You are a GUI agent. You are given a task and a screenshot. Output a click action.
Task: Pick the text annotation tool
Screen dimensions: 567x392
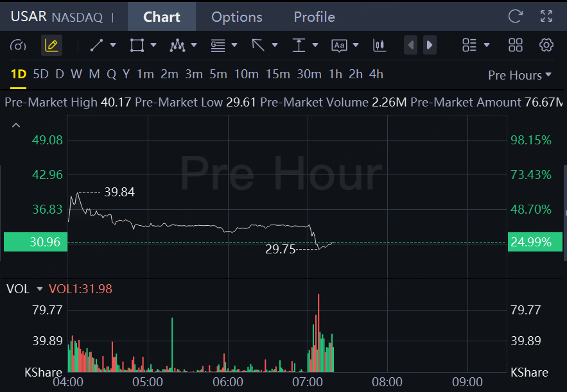(x=339, y=45)
